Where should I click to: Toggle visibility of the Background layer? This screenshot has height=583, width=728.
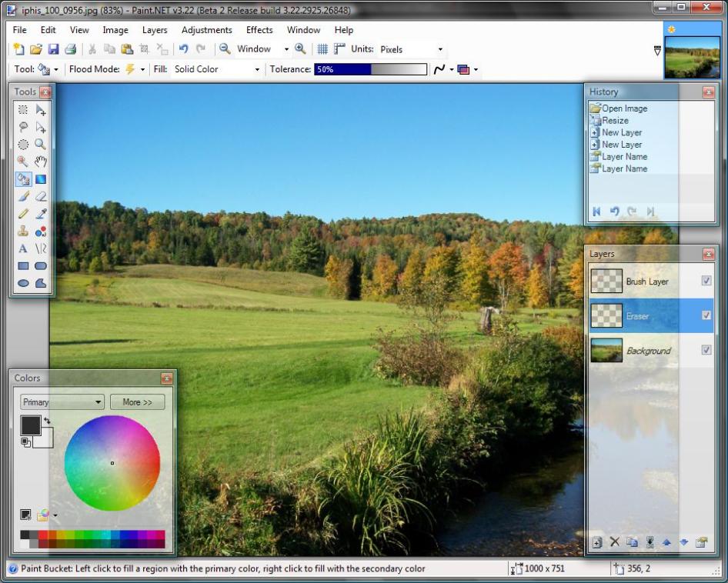point(706,350)
